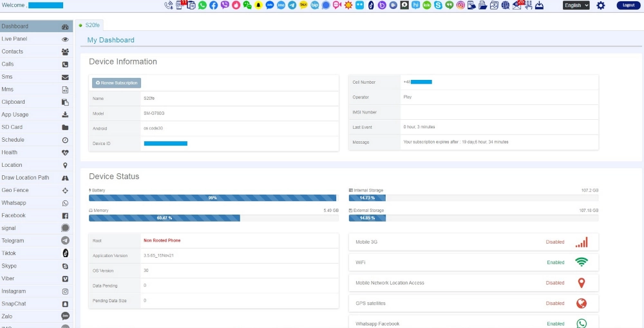
Task: Open WhatsApp icon in top toolbar
Action: 202,5
